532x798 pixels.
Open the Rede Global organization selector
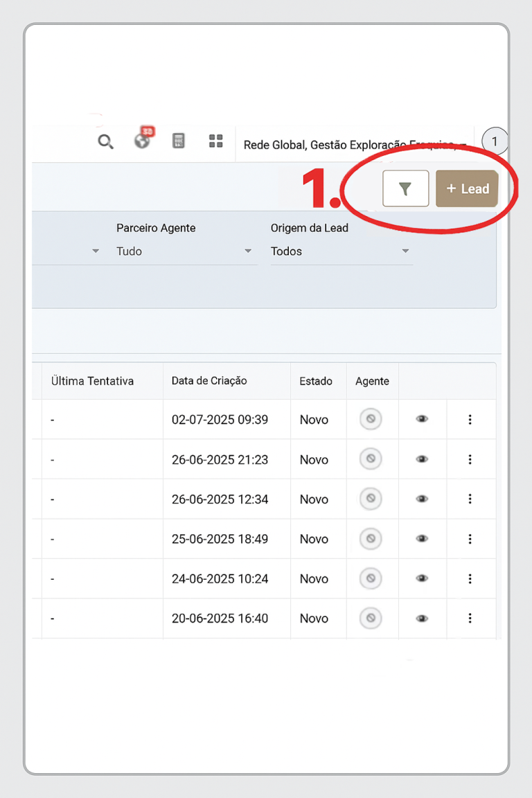coord(353,145)
